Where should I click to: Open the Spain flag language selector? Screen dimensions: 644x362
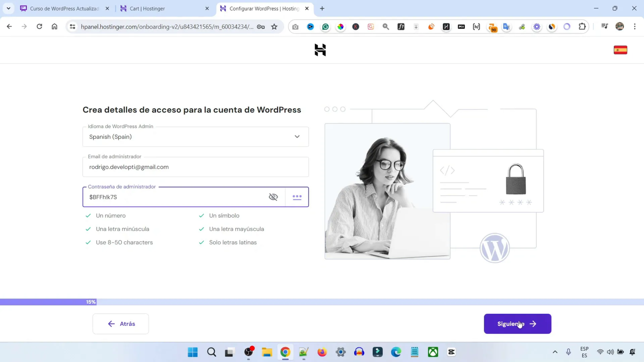point(620,49)
